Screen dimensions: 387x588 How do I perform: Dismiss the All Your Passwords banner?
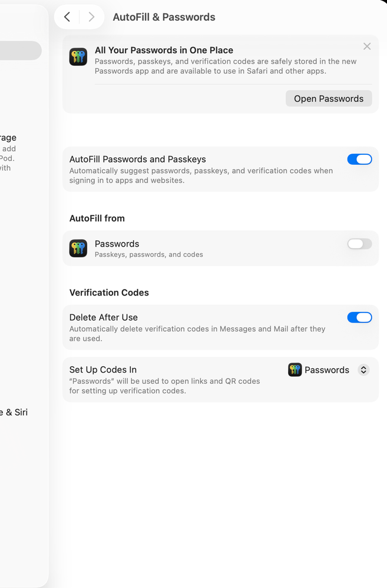pos(367,46)
